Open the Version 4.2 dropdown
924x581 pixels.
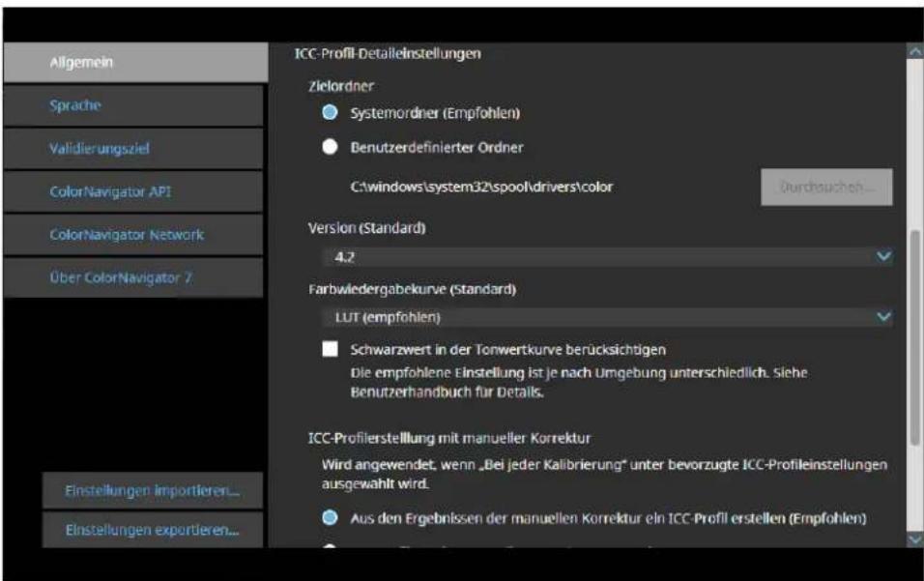(x=607, y=257)
